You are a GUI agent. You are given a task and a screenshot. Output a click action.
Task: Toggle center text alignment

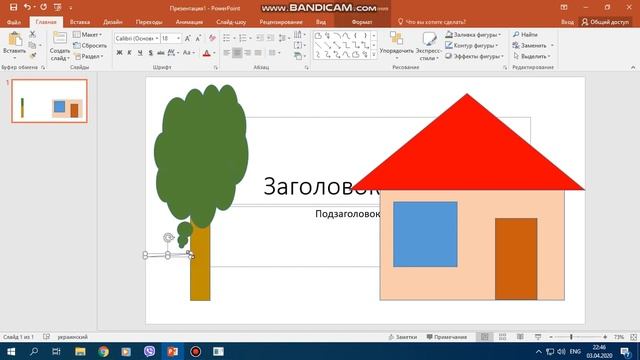(237, 53)
